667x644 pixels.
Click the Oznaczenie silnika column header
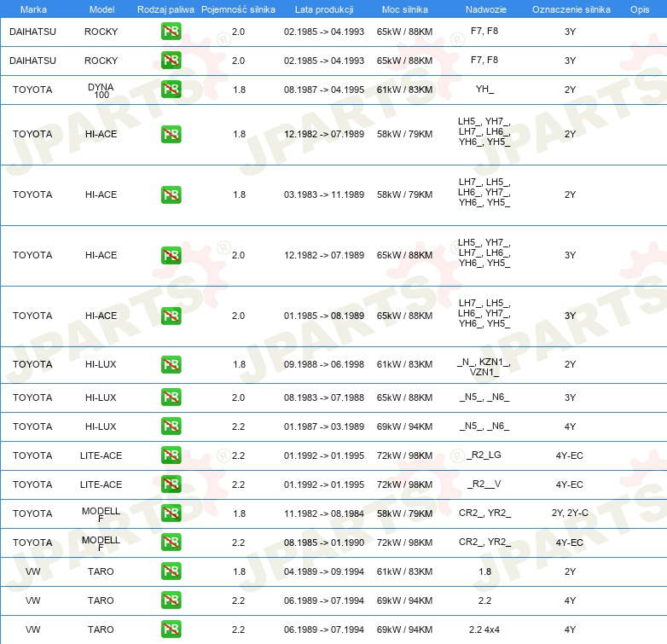(x=571, y=9)
